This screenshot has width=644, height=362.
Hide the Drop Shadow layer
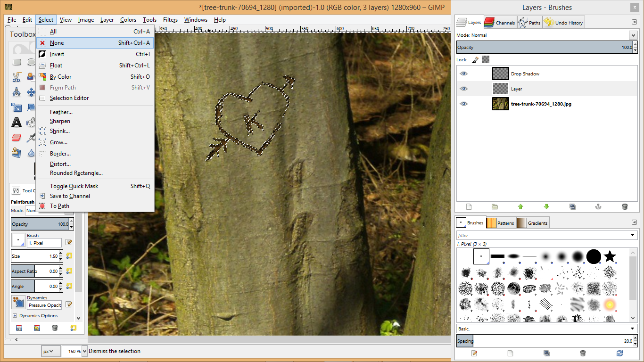[463, 74]
